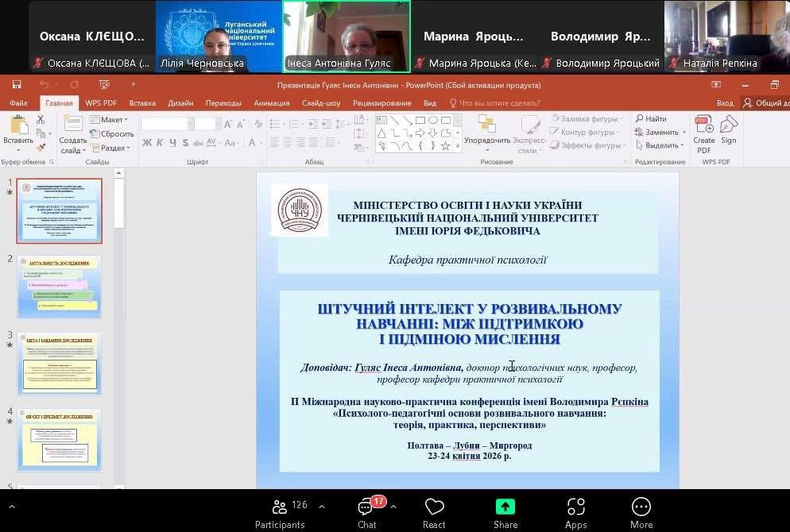Click the Save icon in PowerPoint title bar

click(x=17, y=84)
